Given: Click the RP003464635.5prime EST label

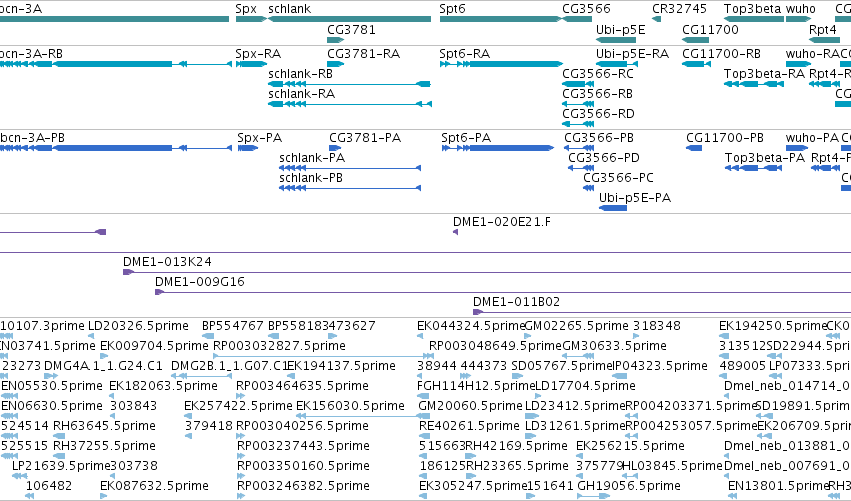Looking at the screenshot, I should (302, 386).
